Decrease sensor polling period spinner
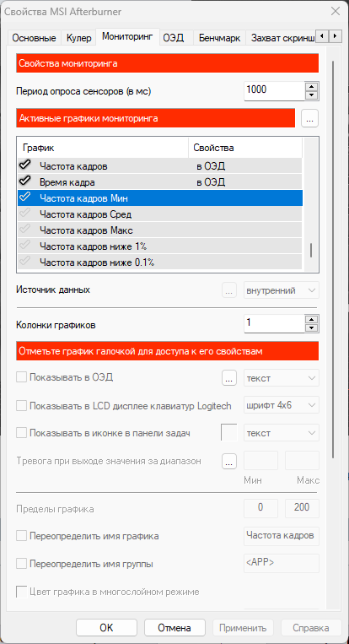 click(312, 95)
